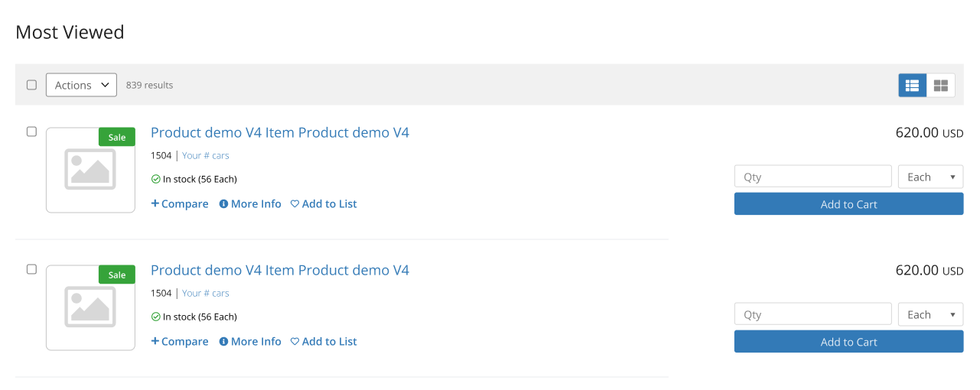Click the second product's image thumbnail
The height and width of the screenshot is (390, 980).
click(90, 307)
